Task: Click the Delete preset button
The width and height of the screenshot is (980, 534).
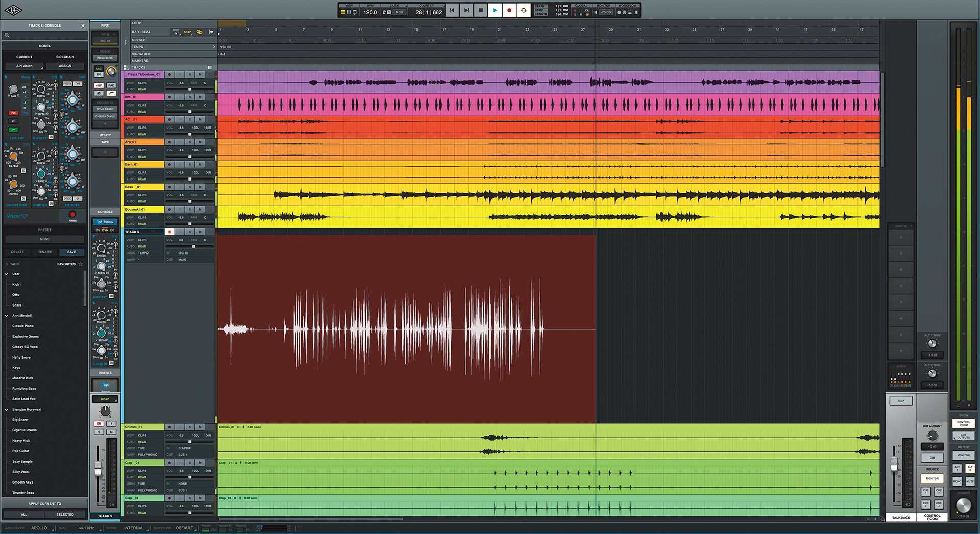Action: (x=17, y=252)
